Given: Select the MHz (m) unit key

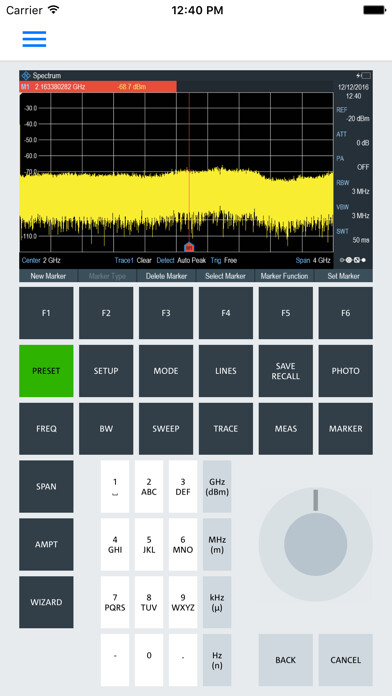Looking at the screenshot, I should click(x=217, y=545).
